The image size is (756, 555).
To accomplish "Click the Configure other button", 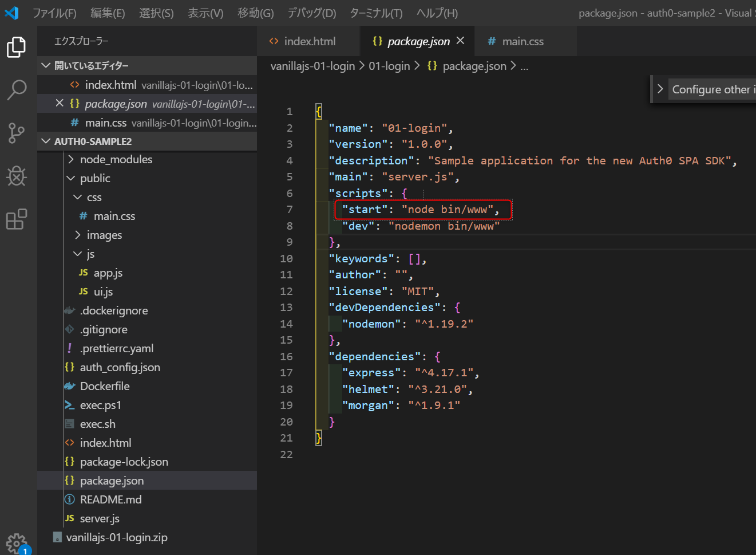I will tap(713, 89).
